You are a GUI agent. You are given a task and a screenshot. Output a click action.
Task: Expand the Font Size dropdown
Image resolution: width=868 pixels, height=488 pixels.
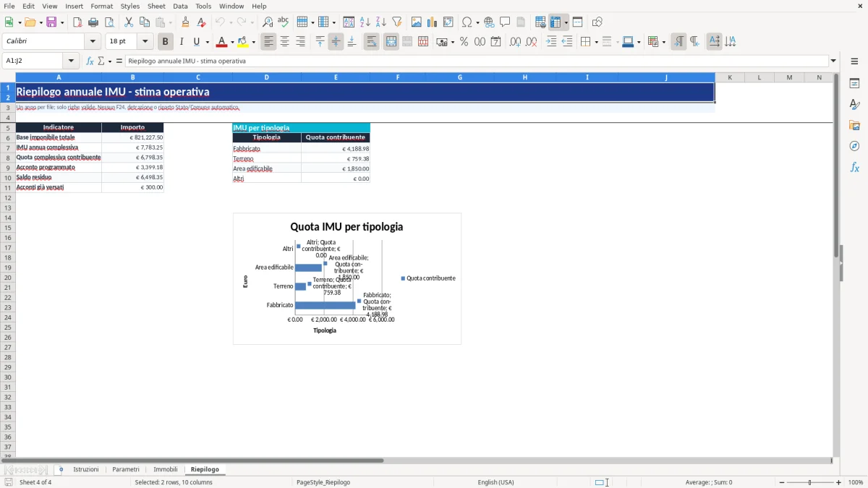pyautogui.click(x=145, y=42)
